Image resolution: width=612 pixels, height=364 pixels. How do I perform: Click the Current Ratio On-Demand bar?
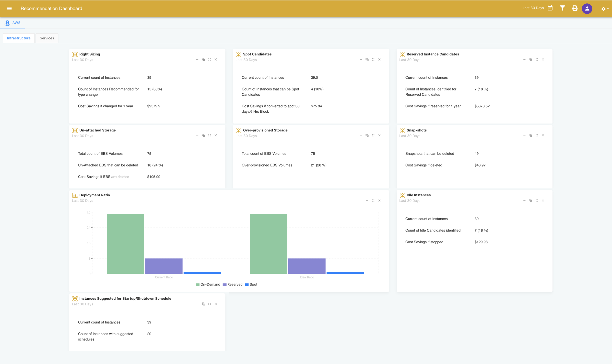[125, 244]
